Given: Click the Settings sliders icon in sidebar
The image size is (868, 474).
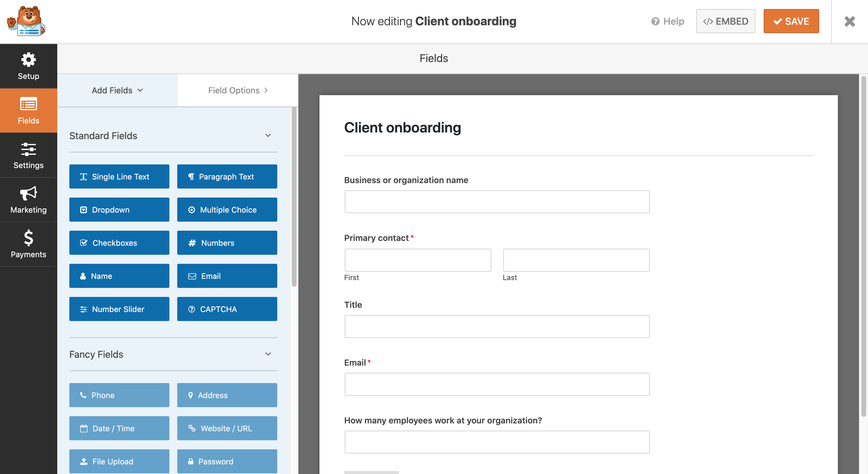Looking at the screenshot, I should [x=28, y=150].
